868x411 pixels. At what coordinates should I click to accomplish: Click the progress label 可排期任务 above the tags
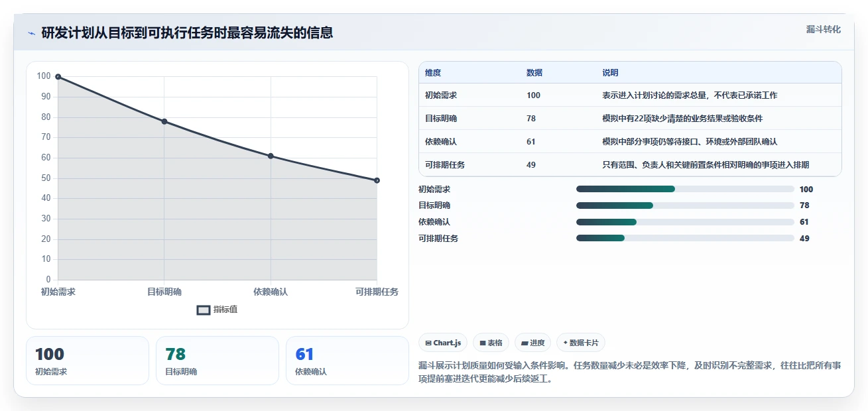tap(438, 239)
